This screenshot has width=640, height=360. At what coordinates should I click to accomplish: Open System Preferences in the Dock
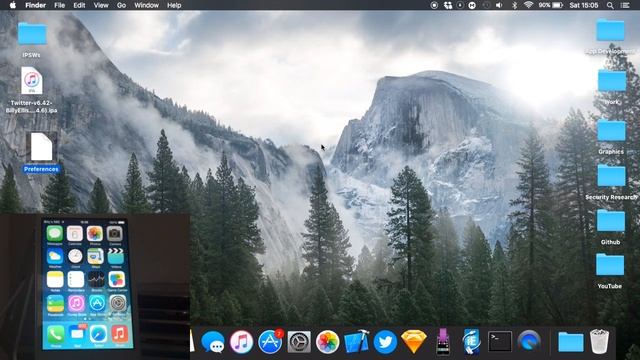pyautogui.click(x=299, y=342)
